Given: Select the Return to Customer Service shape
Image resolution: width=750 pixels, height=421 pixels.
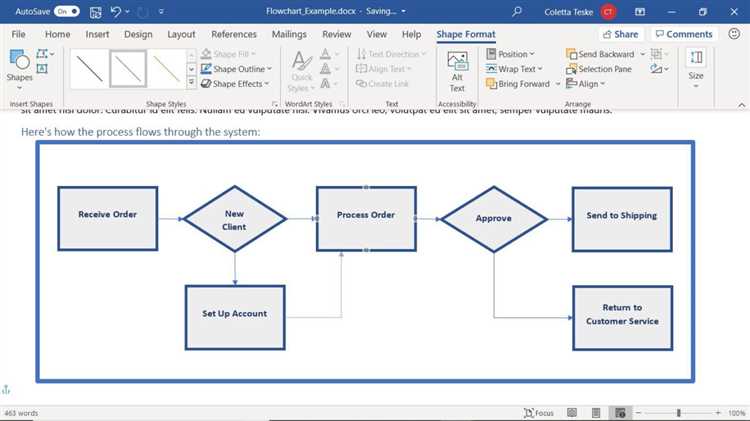Looking at the screenshot, I should coord(622,318).
